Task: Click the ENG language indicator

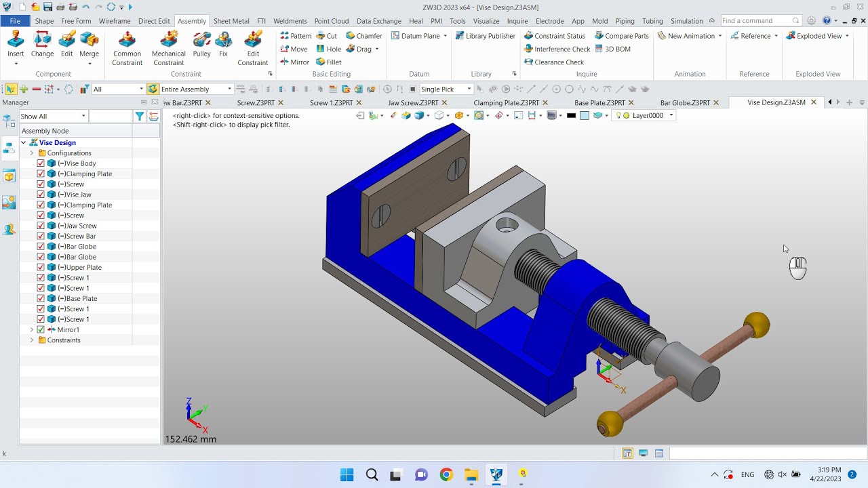Action: [x=747, y=474]
